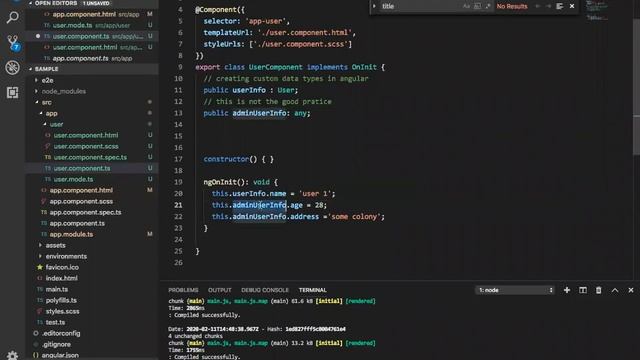Viewport: 640px width, 360px height.
Task: Switch to the PROBLEMS tab
Action: 183,290
